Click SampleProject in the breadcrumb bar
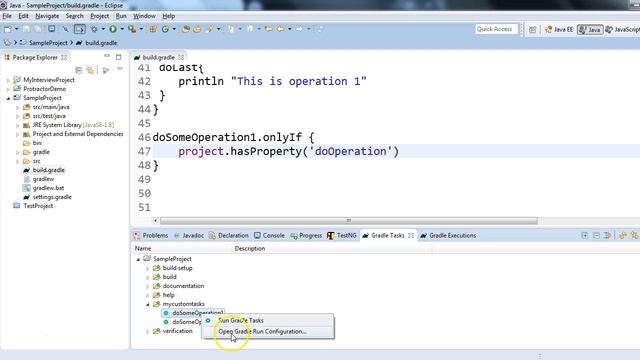The image size is (640, 360). [x=48, y=43]
